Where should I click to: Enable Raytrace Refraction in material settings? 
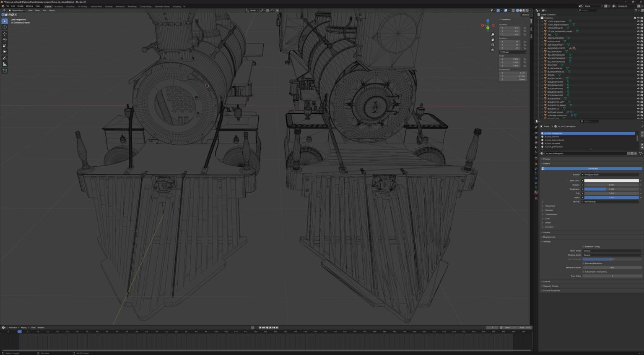583,263
